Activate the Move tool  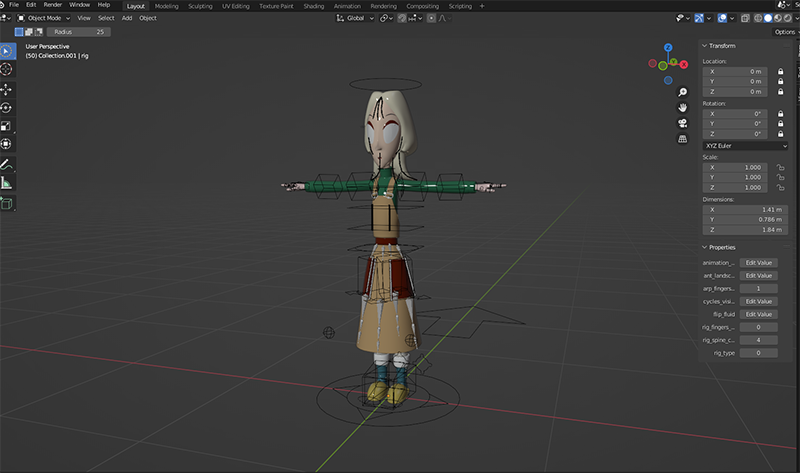[x=7, y=88]
